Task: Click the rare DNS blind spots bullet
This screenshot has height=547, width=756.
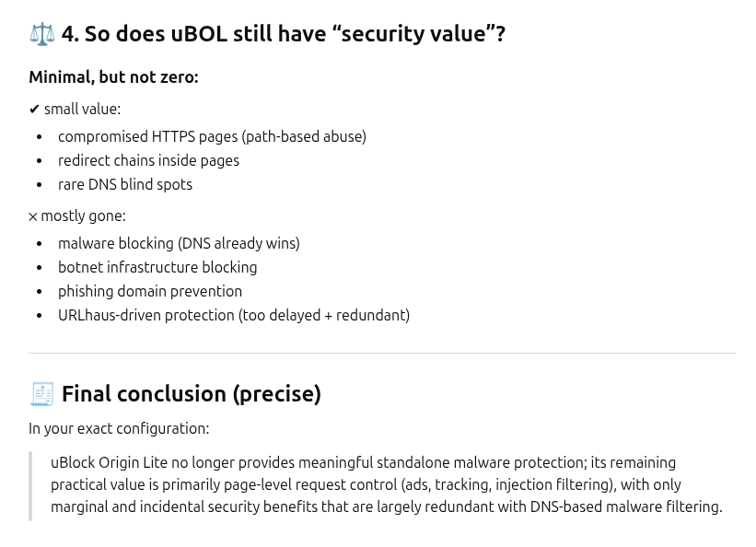Action: point(125,184)
